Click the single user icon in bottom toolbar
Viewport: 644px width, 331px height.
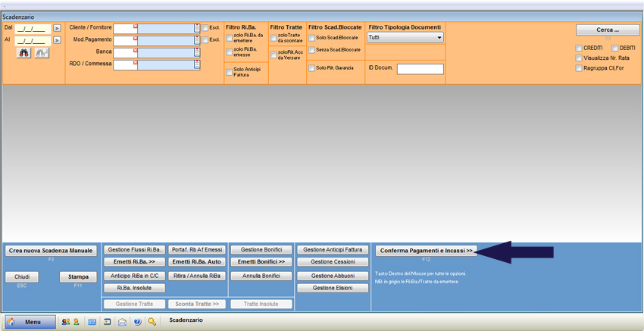(77, 322)
